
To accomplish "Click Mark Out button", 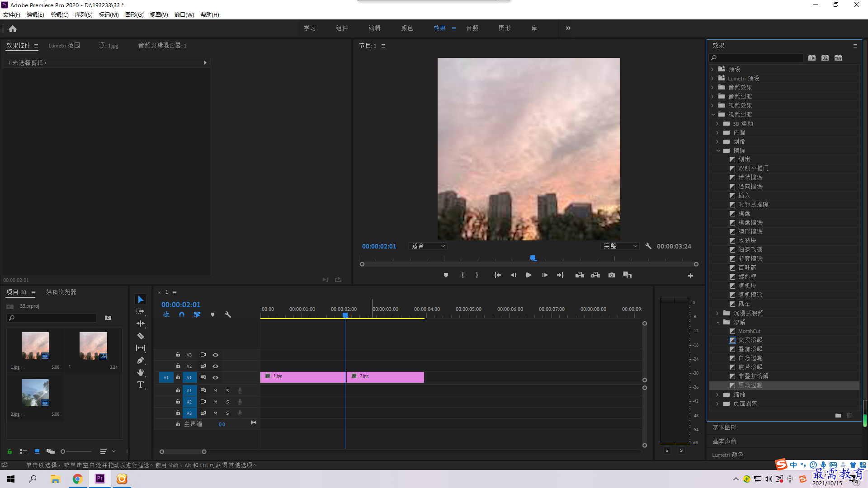I will [477, 275].
